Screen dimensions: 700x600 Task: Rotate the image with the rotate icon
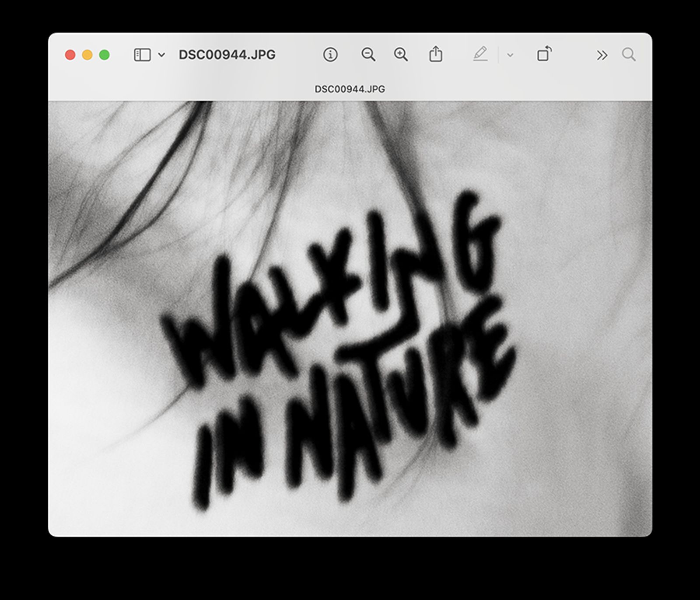pyautogui.click(x=544, y=55)
